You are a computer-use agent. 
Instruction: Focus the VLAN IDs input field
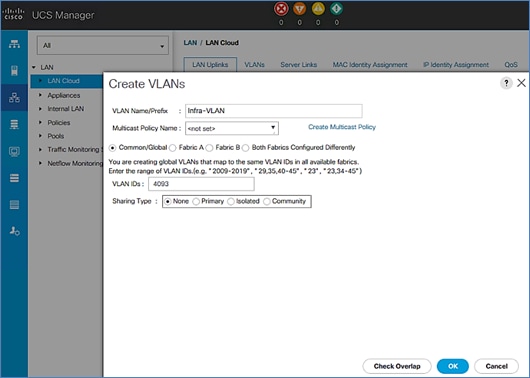pyautogui.click(x=201, y=184)
